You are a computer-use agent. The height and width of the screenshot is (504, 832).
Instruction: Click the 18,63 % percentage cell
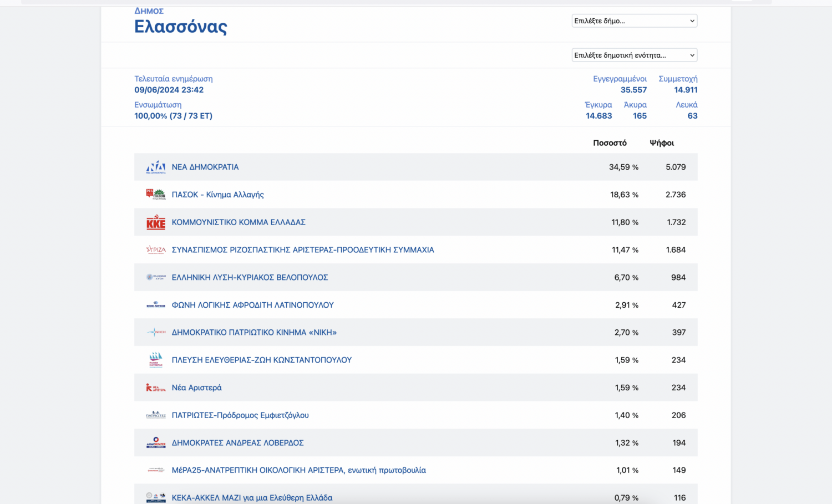[x=625, y=195]
